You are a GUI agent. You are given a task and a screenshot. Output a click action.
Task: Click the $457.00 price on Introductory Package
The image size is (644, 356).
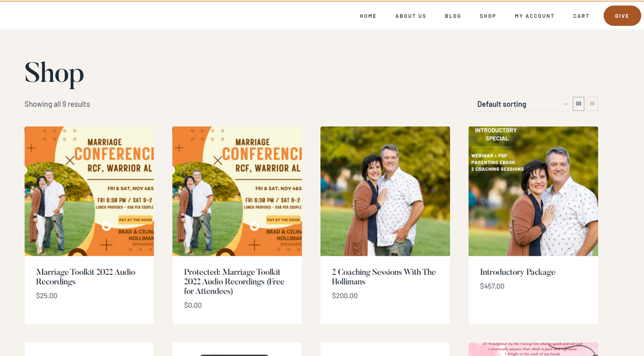492,286
